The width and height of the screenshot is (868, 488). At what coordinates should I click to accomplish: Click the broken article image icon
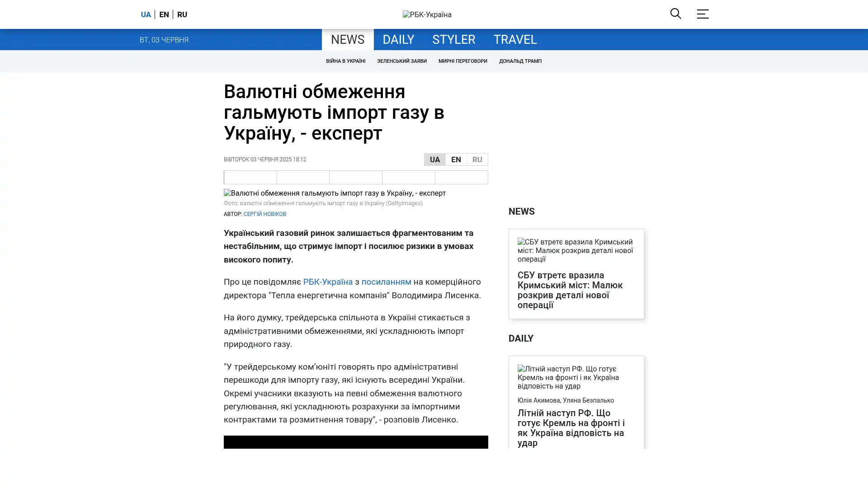pos(227,193)
